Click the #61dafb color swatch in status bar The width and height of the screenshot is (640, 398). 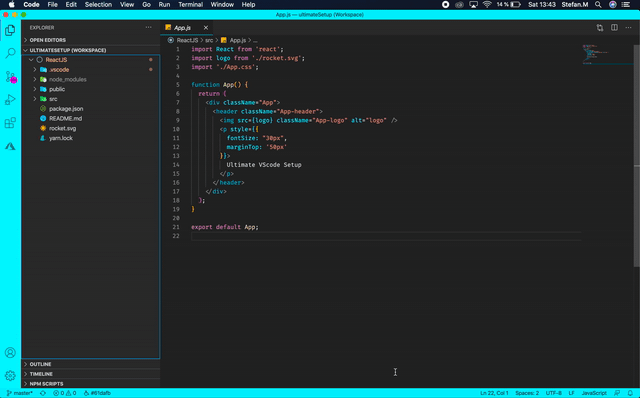97,393
